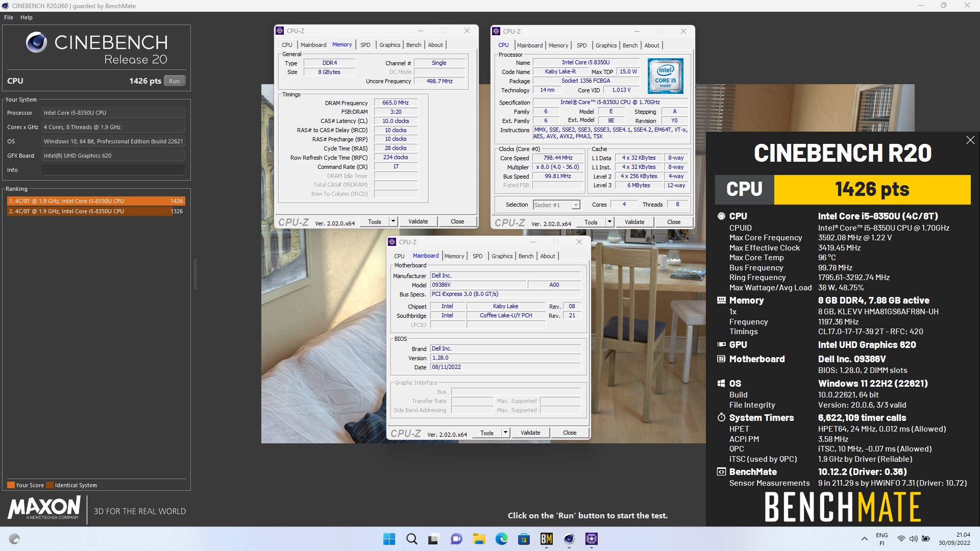Image resolution: width=980 pixels, height=551 pixels.
Task: Click the BenchMate Memory section icon
Action: (721, 300)
